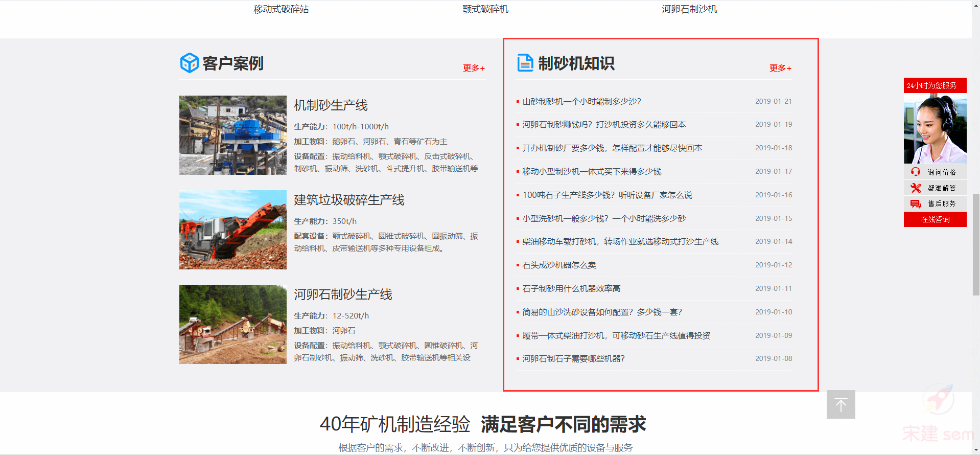
Task: Open article 小型洗砂机一般多少钱?
Action: [604, 218]
